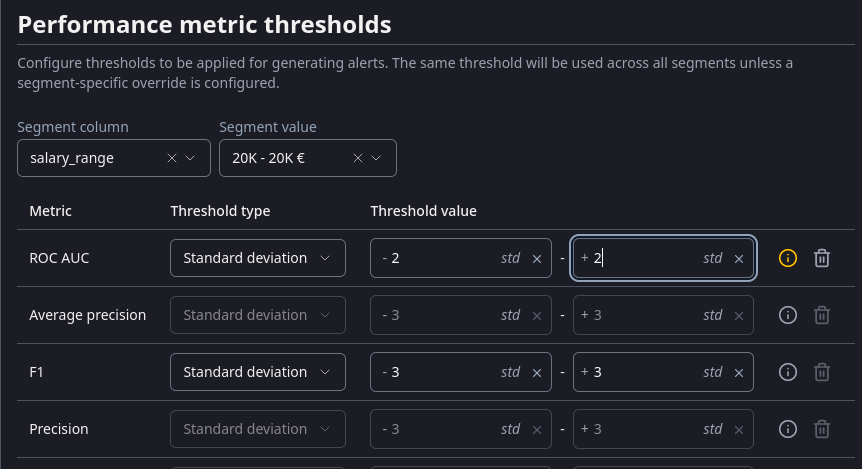862x469 pixels.
Task: Click the F1 upper threshold input
Action: pos(645,372)
